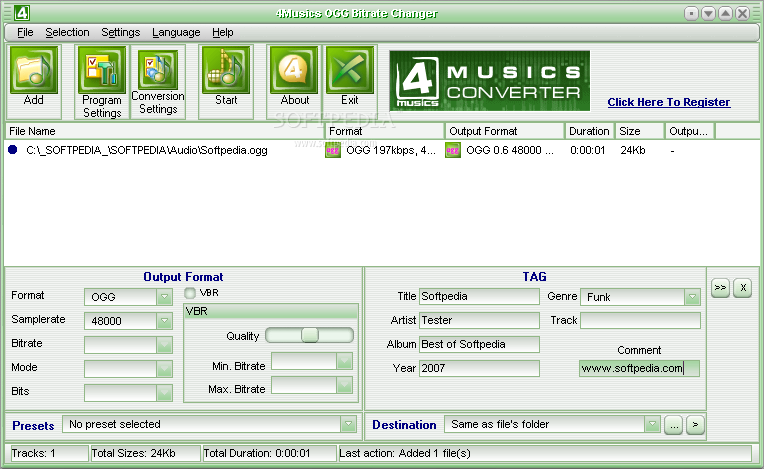Browse destination with the ... button

(673, 425)
